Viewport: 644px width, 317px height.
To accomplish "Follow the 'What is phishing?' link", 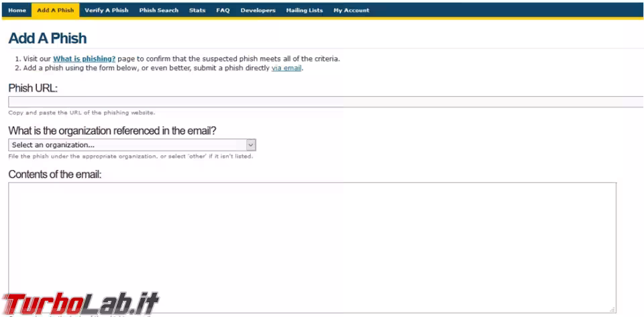I will [85, 59].
